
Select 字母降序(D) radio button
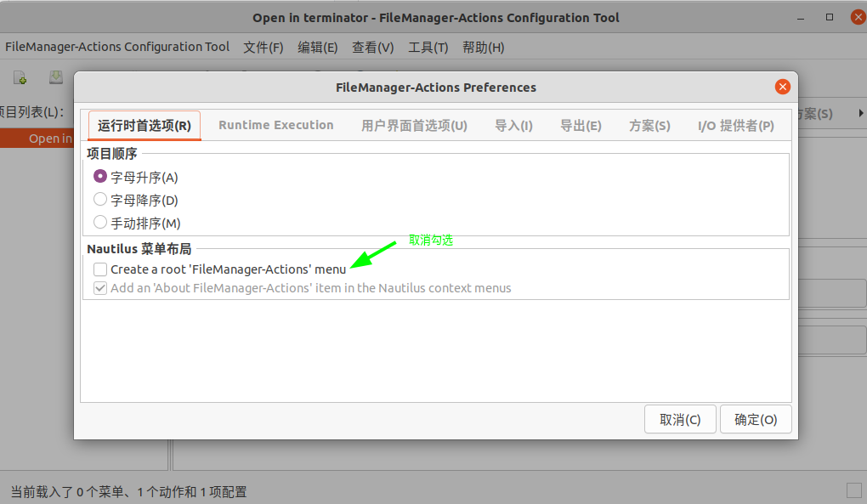point(100,199)
